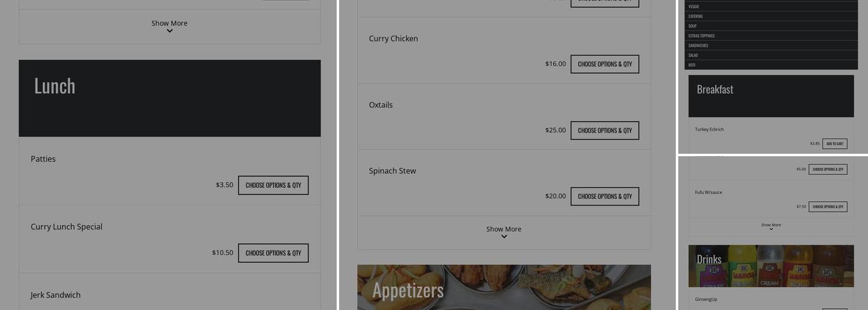Select the Soup category
868x310 pixels.
[x=771, y=26]
